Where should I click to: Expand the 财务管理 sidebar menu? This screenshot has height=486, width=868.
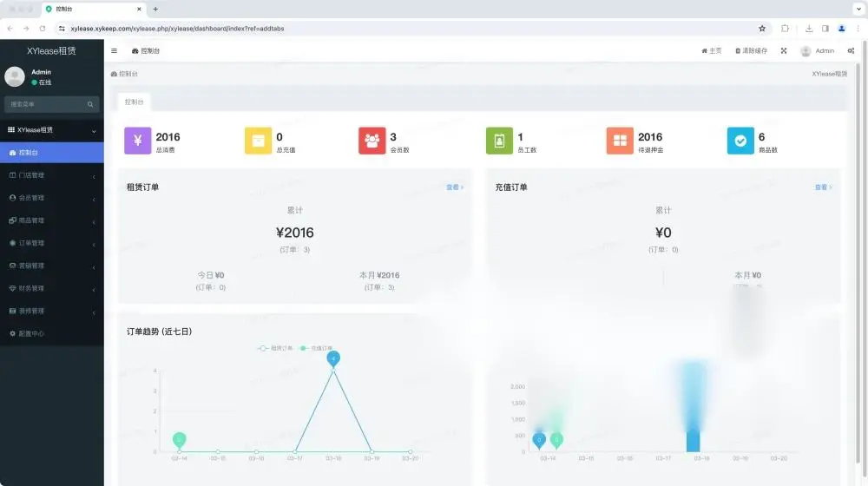[52, 288]
